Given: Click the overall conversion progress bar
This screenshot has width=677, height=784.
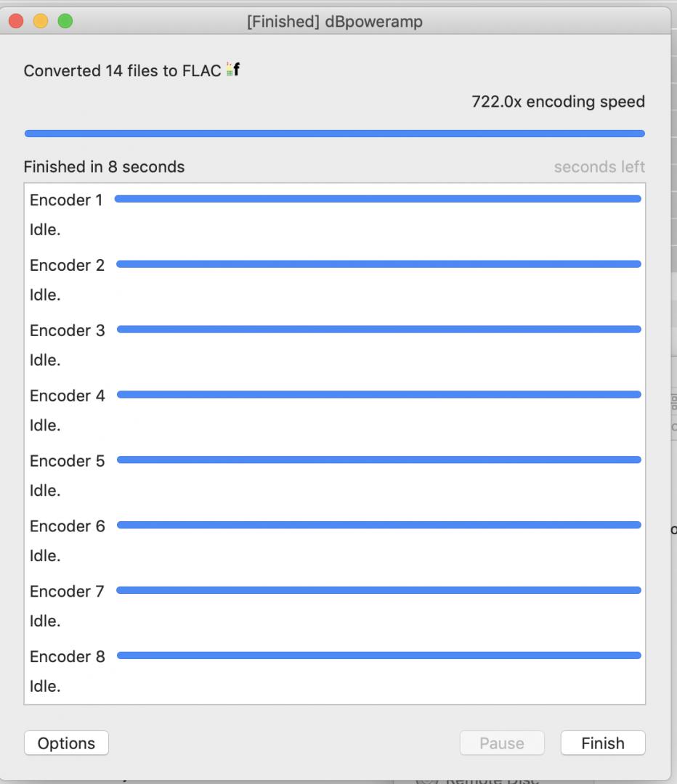Looking at the screenshot, I should tap(334, 134).
